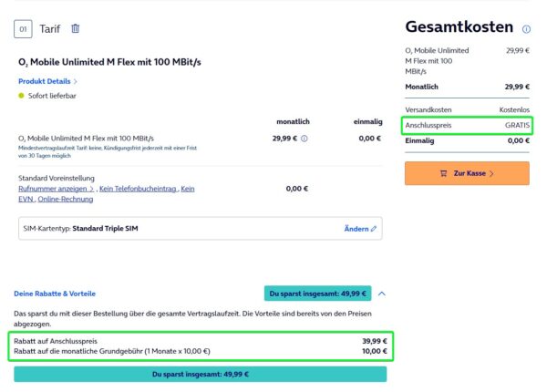Show info for the 29,99 € monthly price
547x392 pixels.
coord(304,139)
